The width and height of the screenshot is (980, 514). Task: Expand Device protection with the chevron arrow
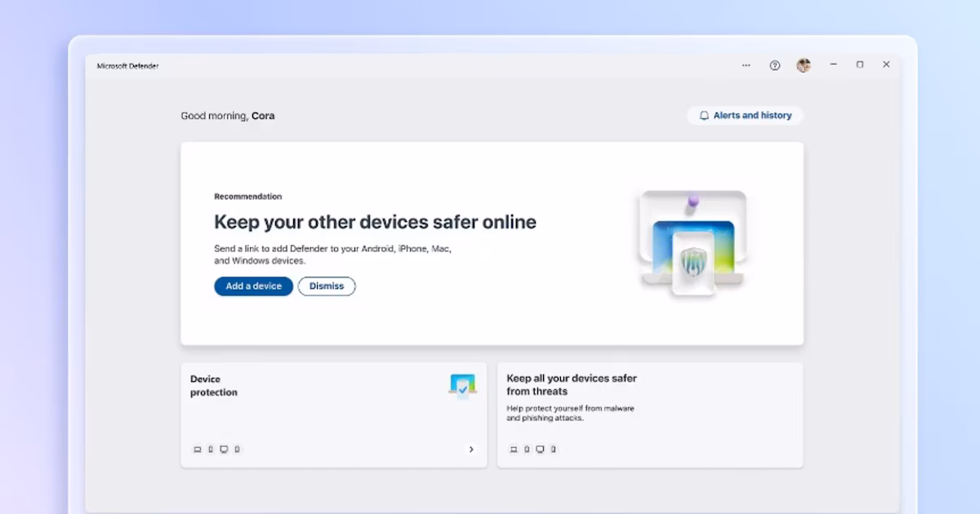[471, 450]
